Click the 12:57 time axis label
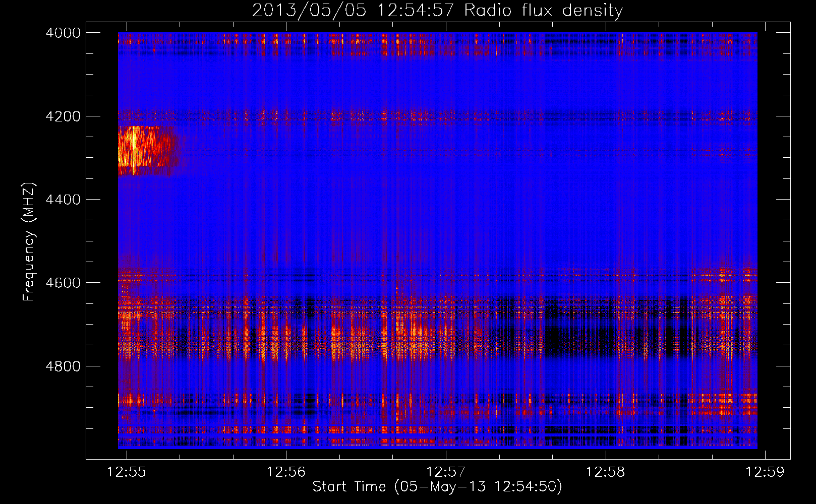 click(446, 472)
